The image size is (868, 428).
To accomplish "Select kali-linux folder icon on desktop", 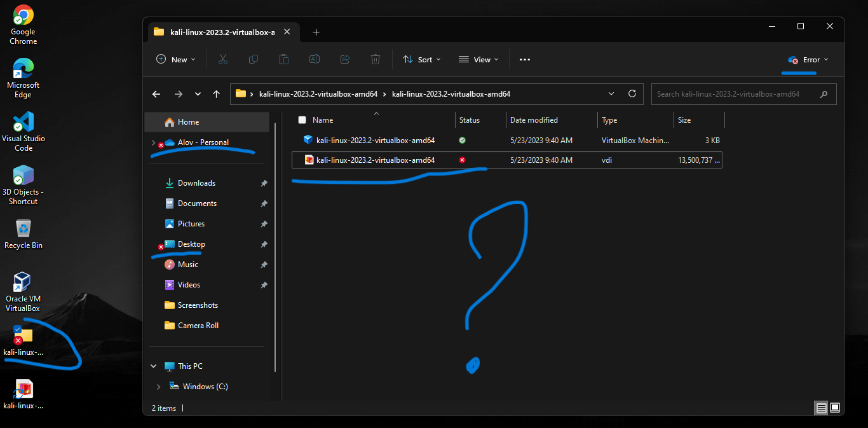I will 24,340.
